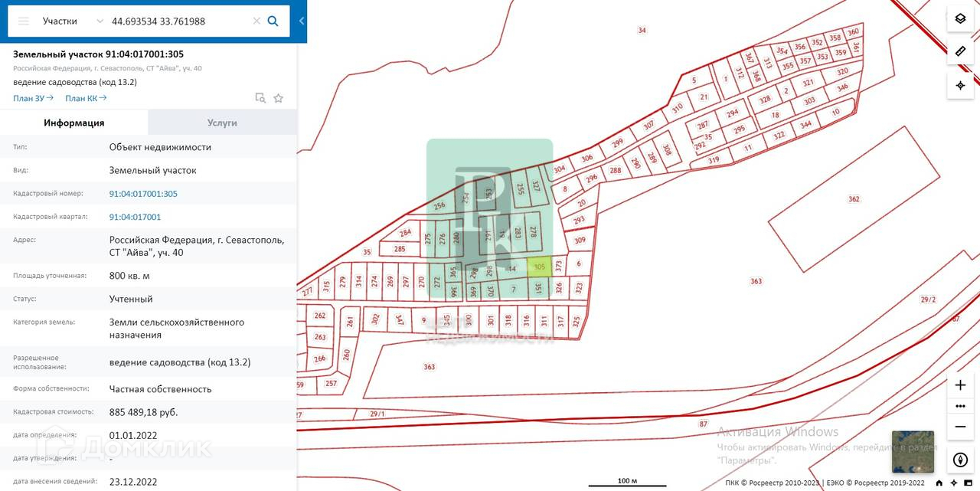Click the value 'Объект недвижимости'
Image resolution: width=980 pixels, height=491 pixels.
tap(160, 147)
